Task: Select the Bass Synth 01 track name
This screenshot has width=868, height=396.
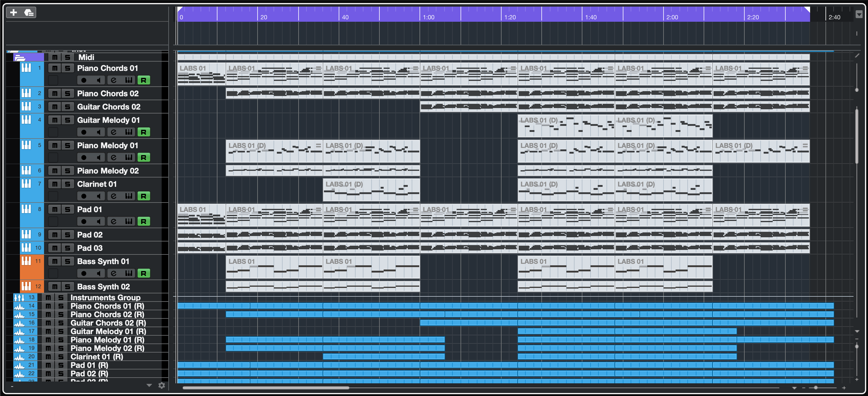Action: click(103, 261)
